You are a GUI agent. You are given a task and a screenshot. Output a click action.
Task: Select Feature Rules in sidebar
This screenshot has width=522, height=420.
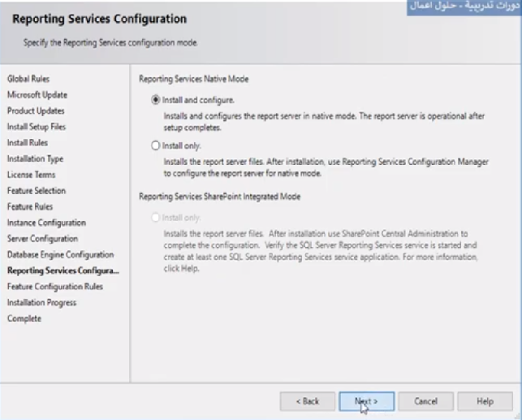coord(30,206)
